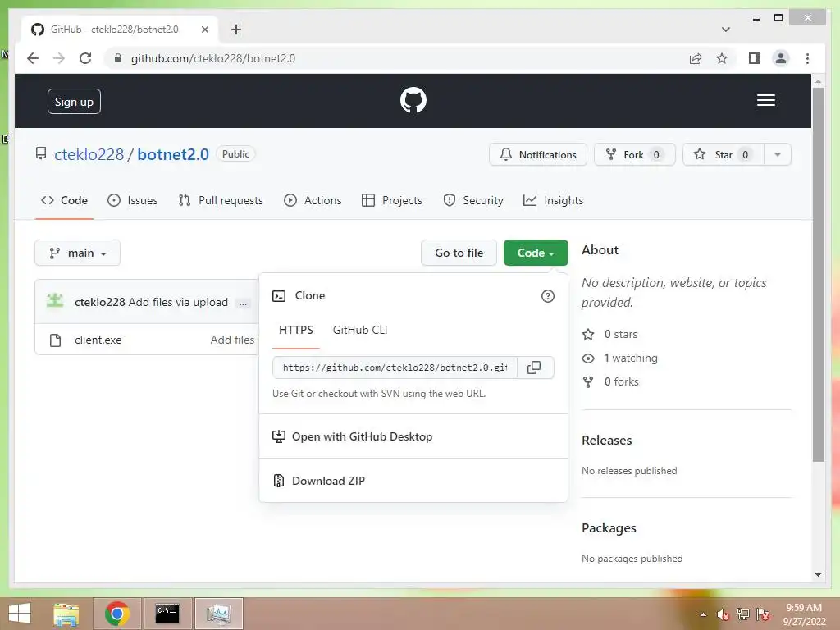
Task: Click the muted volume icon in system tray
Action: click(x=723, y=614)
